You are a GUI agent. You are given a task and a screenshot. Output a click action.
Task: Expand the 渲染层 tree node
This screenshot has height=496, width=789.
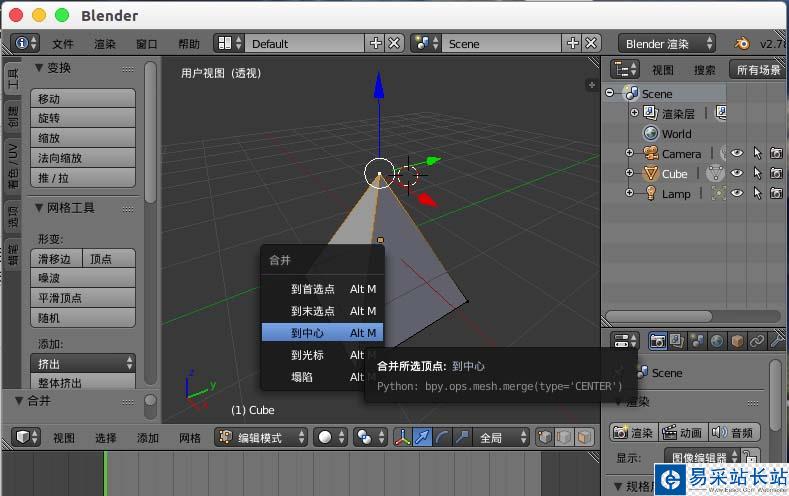coord(634,113)
